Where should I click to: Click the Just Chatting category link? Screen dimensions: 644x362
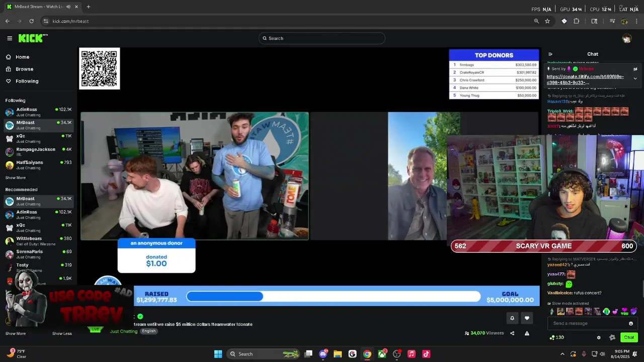coord(124,331)
